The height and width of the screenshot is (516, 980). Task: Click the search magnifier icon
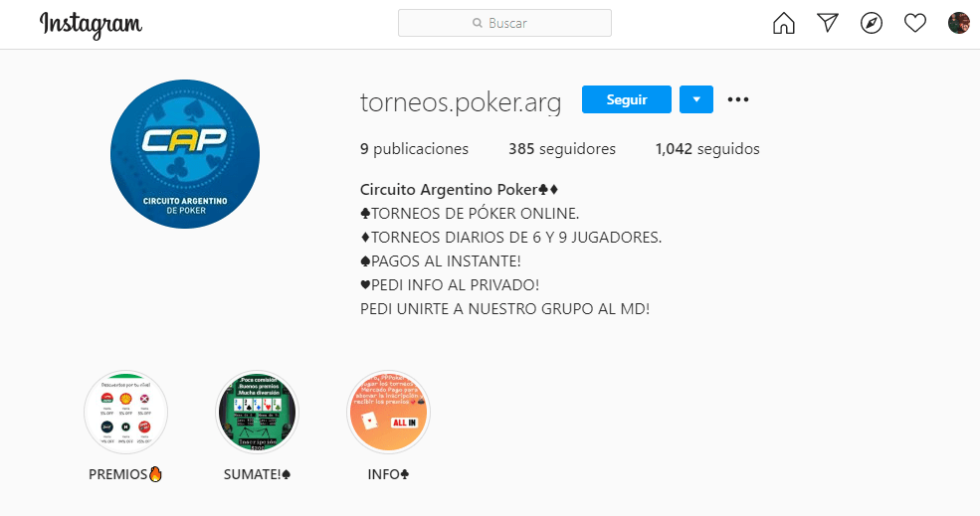(x=478, y=23)
